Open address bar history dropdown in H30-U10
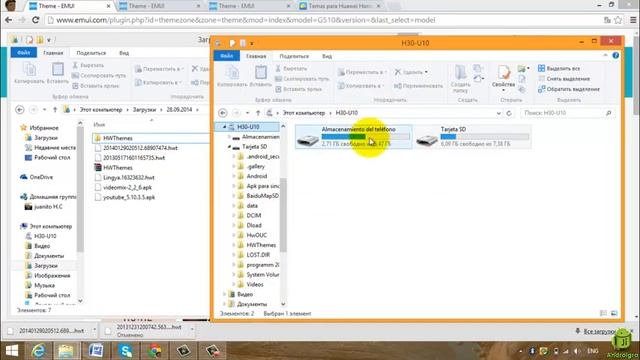Screen dimensions: 640x360 498,113
